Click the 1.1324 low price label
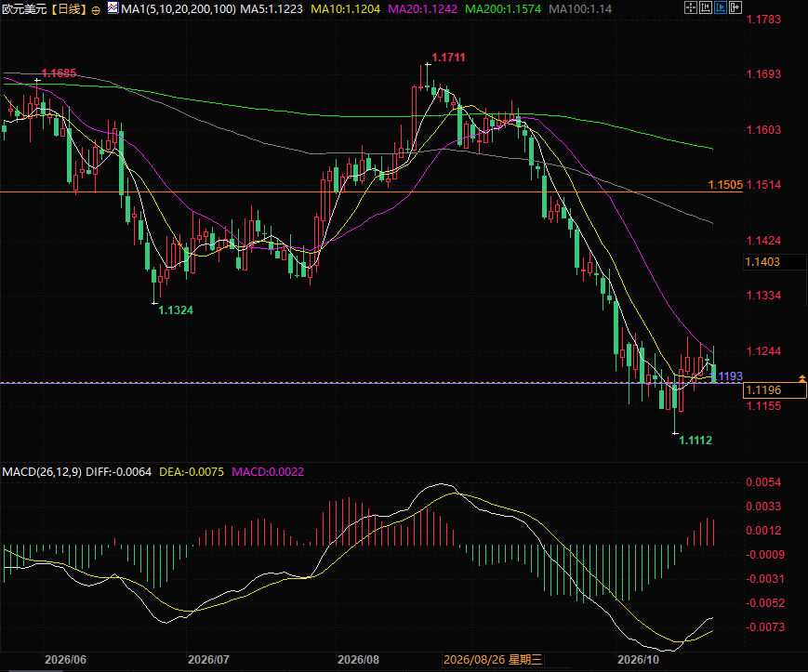Screen dimensions: 808x672 (176, 310)
